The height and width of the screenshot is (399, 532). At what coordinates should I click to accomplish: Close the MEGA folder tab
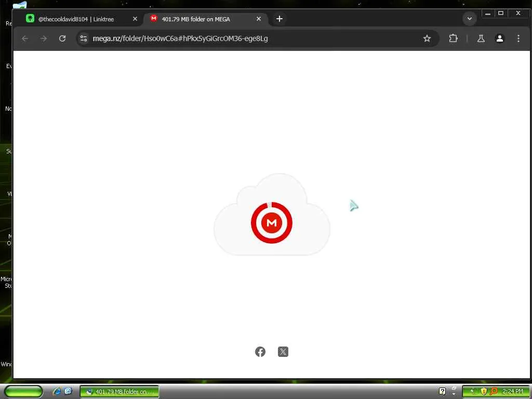259,19
